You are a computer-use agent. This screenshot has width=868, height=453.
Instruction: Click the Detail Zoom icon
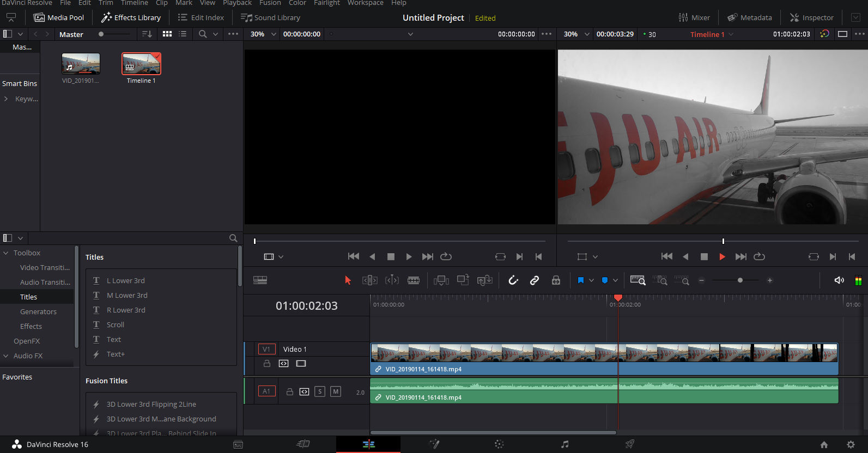pyautogui.click(x=660, y=280)
